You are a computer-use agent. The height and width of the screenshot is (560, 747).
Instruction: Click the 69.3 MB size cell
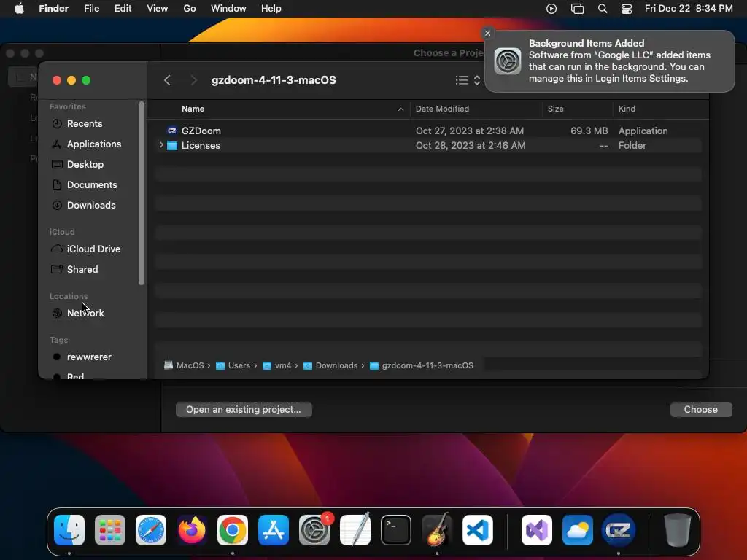pyautogui.click(x=589, y=131)
